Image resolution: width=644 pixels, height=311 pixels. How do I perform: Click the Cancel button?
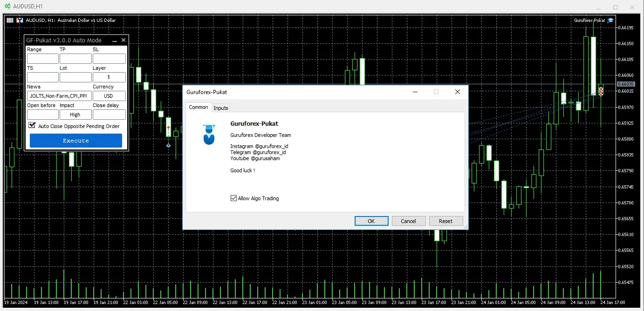coord(409,221)
